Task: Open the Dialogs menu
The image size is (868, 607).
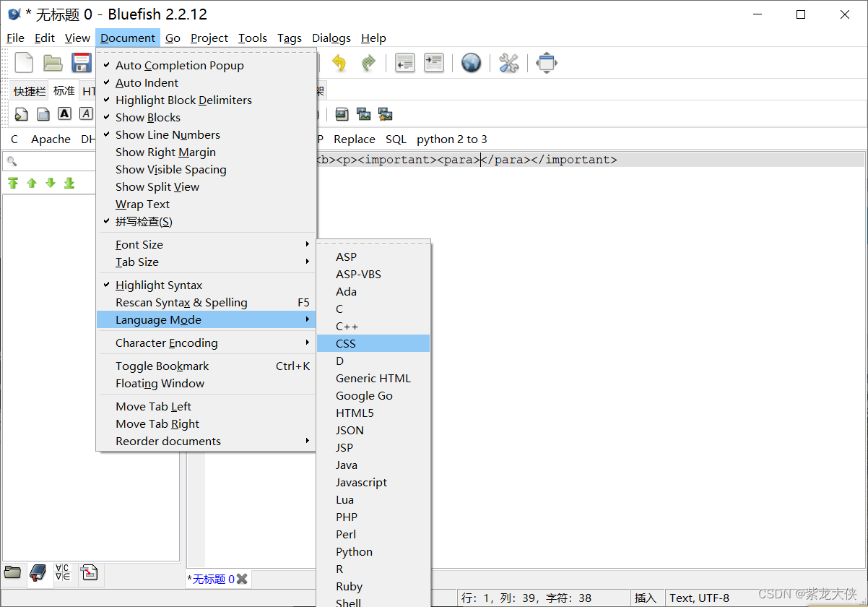Action: click(x=331, y=38)
